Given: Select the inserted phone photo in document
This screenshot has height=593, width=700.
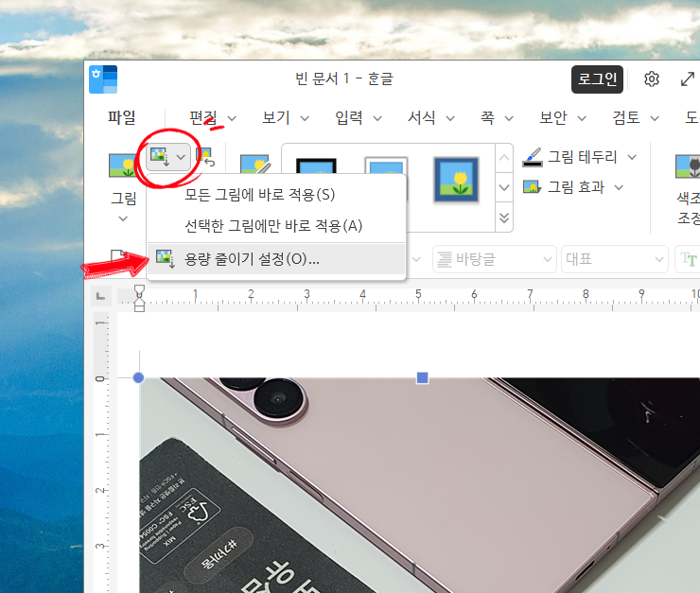Looking at the screenshot, I should pyautogui.click(x=420, y=485).
